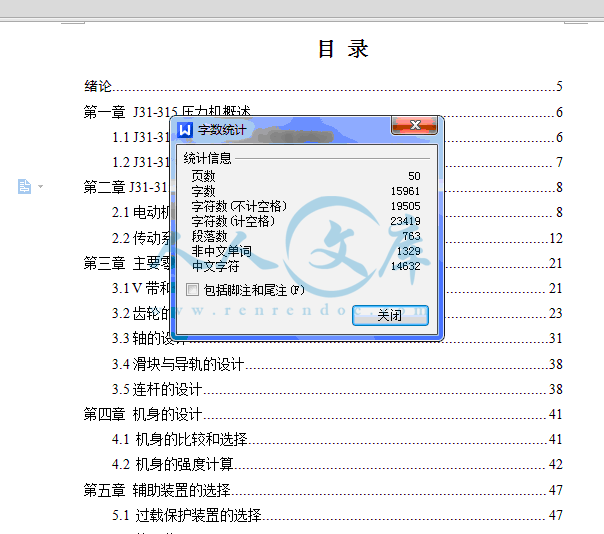Screen dimensions: 604x534
Task: Click the document page icon in left margin
Action: [24, 186]
